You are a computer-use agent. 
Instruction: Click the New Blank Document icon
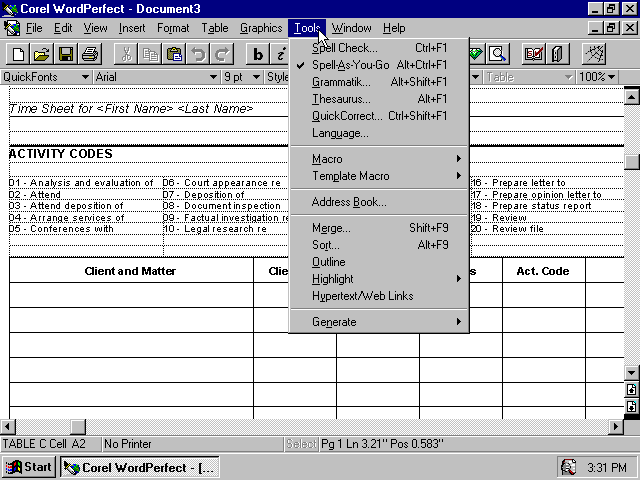click(18, 54)
